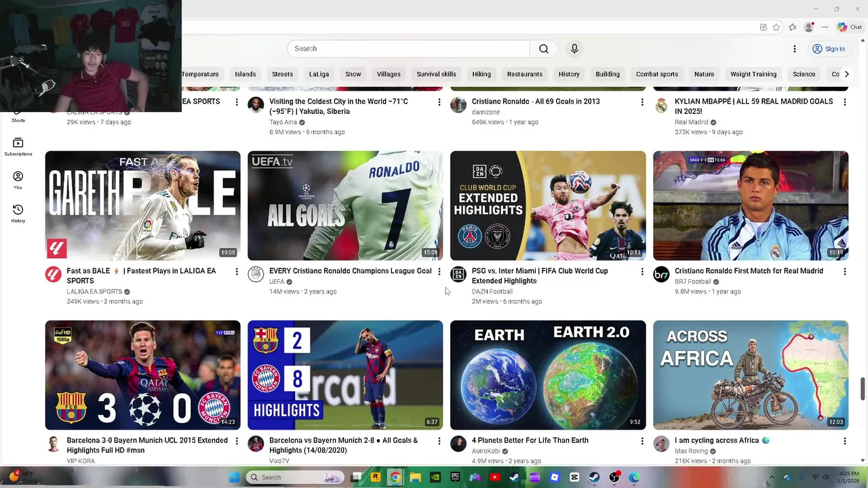Image resolution: width=868 pixels, height=488 pixels.
Task: Open options for cycling across Africa video
Action: tap(844, 441)
